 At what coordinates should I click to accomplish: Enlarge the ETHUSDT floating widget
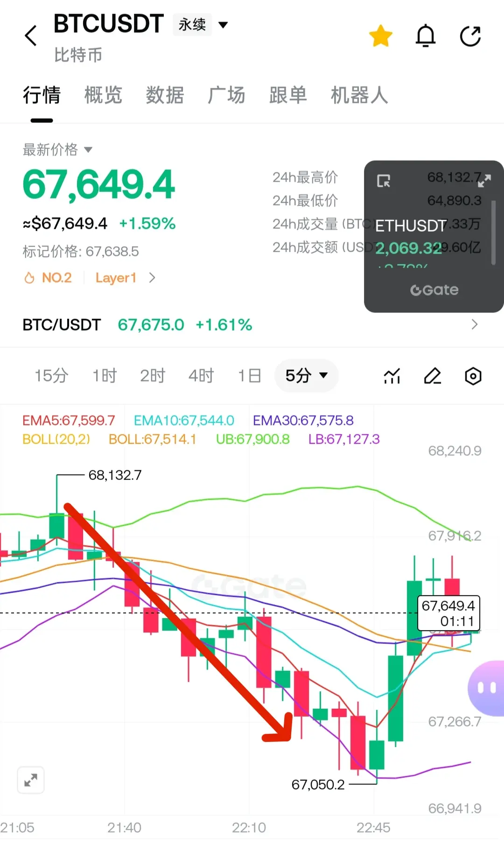[x=484, y=181]
